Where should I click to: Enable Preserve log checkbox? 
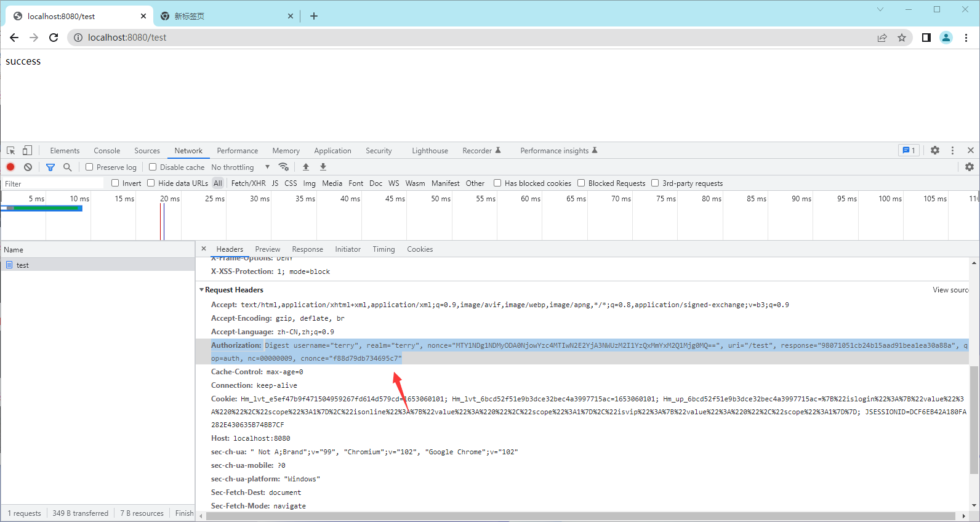pos(89,167)
